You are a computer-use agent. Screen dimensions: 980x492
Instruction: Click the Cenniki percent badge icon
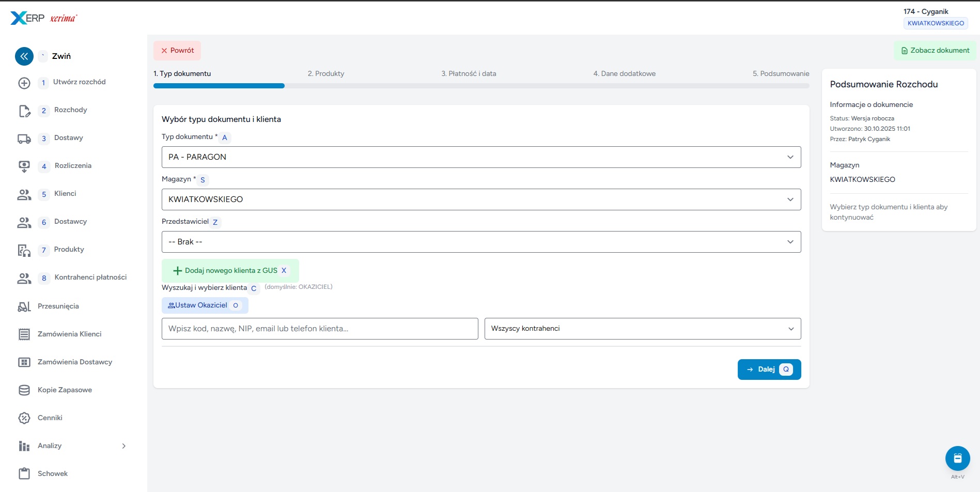[x=24, y=418]
